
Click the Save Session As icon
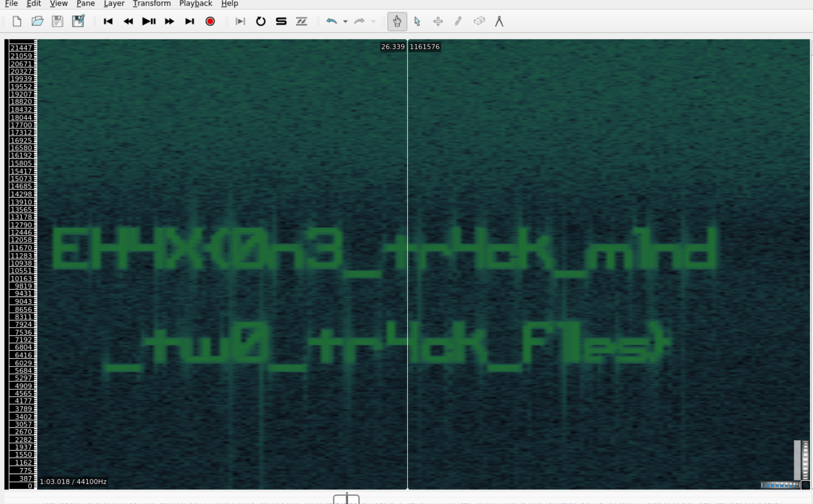coord(78,22)
